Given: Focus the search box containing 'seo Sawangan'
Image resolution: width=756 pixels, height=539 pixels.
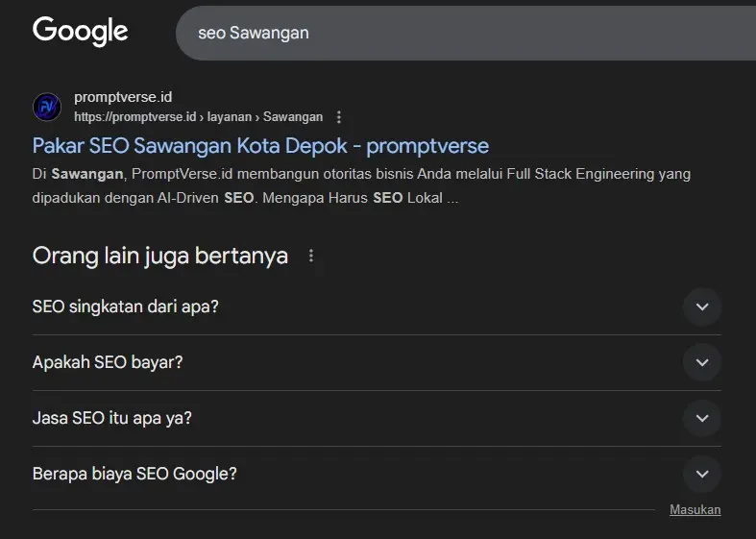Looking at the screenshot, I should tap(461, 33).
